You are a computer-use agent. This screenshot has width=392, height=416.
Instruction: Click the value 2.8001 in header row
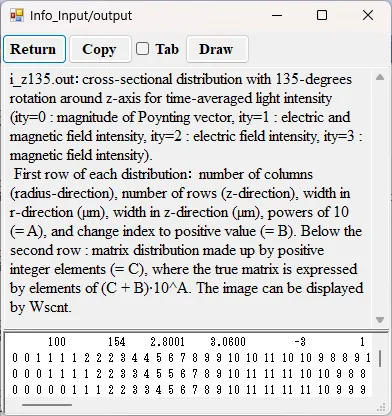point(167,342)
